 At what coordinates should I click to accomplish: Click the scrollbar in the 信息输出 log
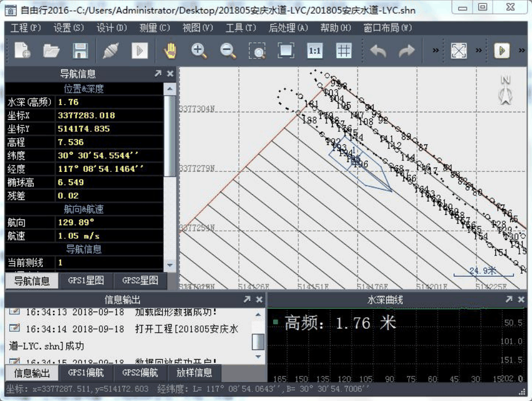(257, 341)
